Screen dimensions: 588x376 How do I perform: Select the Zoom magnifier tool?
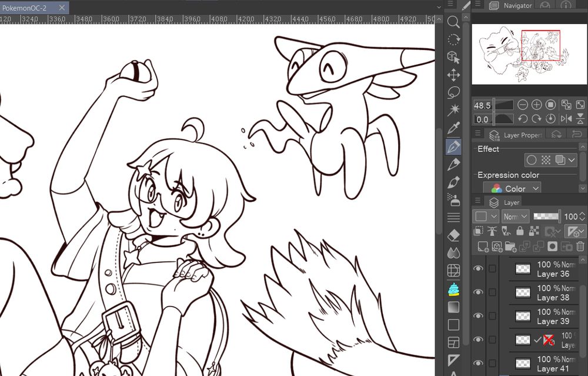click(453, 22)
